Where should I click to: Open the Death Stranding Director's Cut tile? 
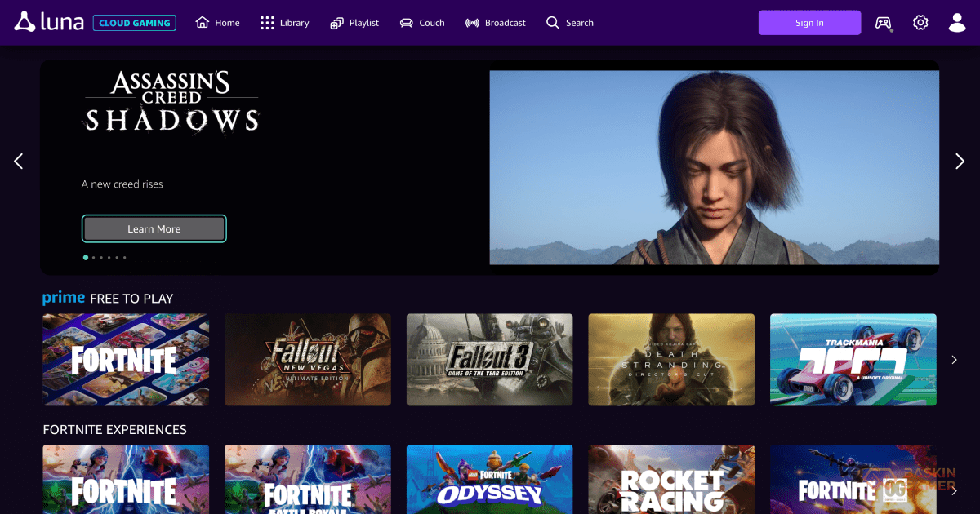671,360
